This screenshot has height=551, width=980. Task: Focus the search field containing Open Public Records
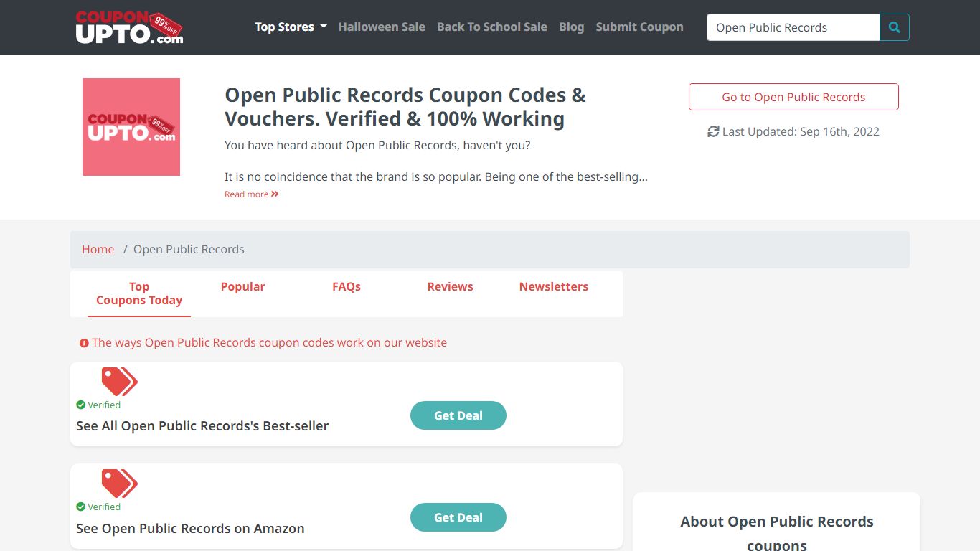pyautogui.click(x=793, y=27)
